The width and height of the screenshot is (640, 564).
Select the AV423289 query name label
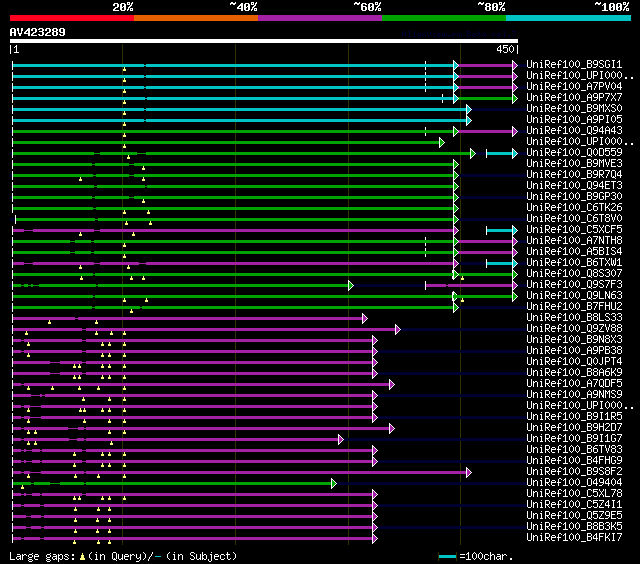coord(38,32)
